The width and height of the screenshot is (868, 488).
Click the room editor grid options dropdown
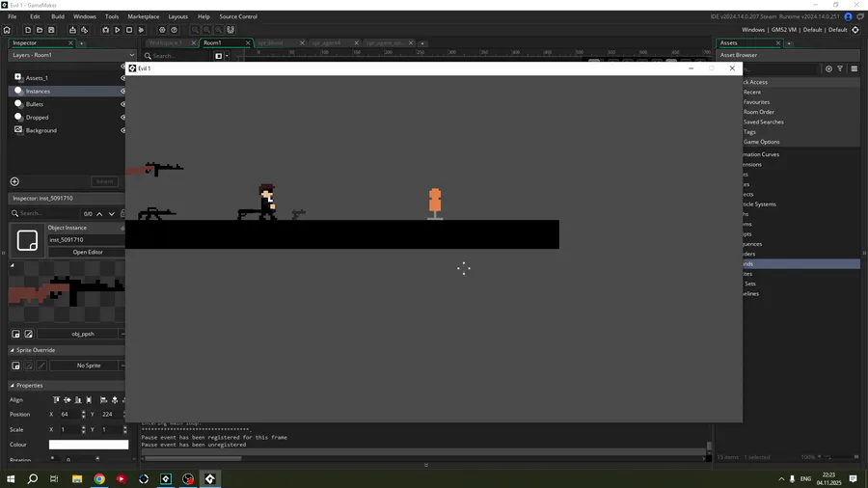227,56
